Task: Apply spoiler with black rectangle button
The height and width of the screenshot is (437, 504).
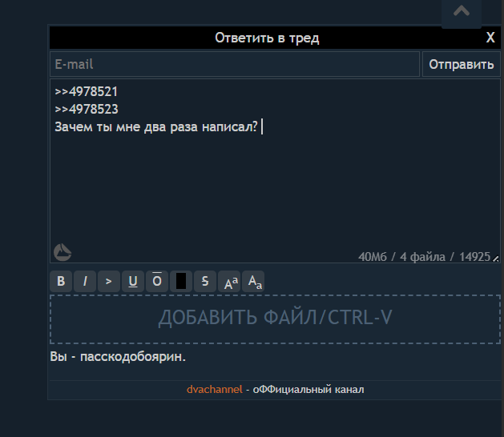Action: point(181,281)
